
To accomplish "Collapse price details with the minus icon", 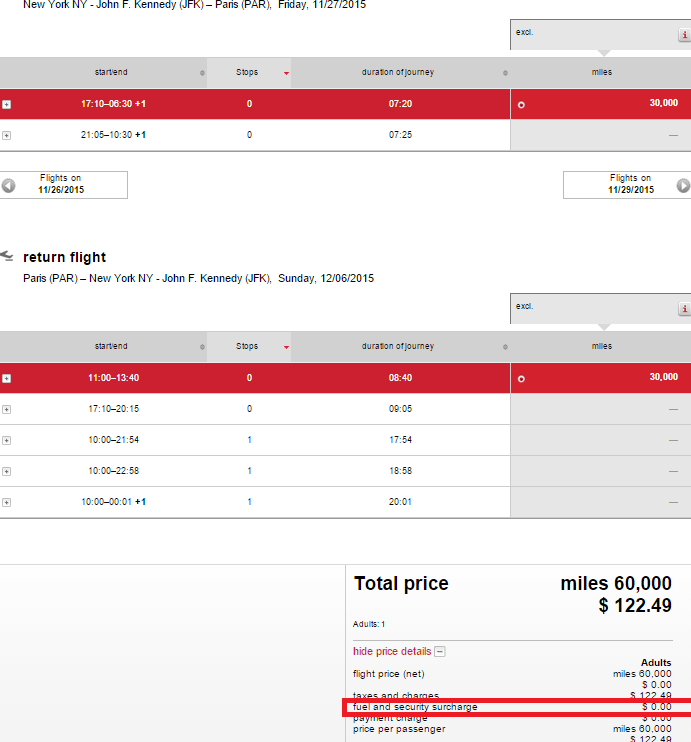I will pos(440,652).
